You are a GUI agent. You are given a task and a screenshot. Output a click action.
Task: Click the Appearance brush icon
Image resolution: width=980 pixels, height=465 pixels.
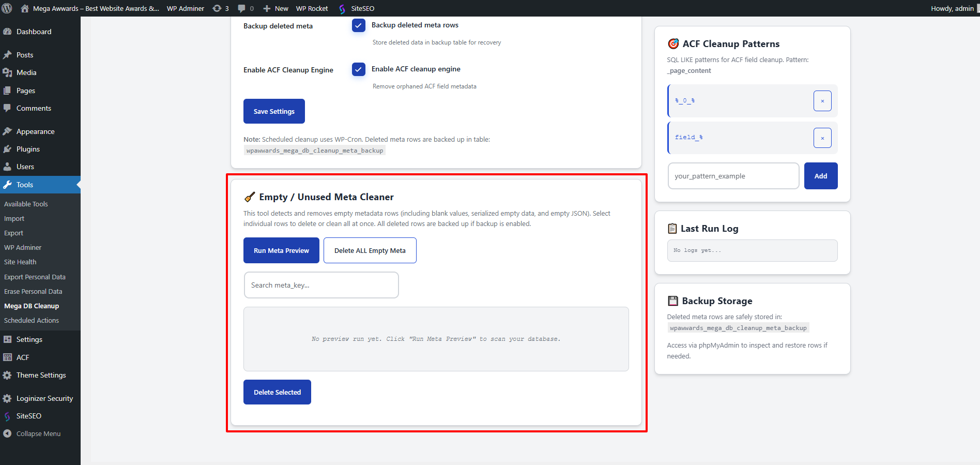click(7, 131)
